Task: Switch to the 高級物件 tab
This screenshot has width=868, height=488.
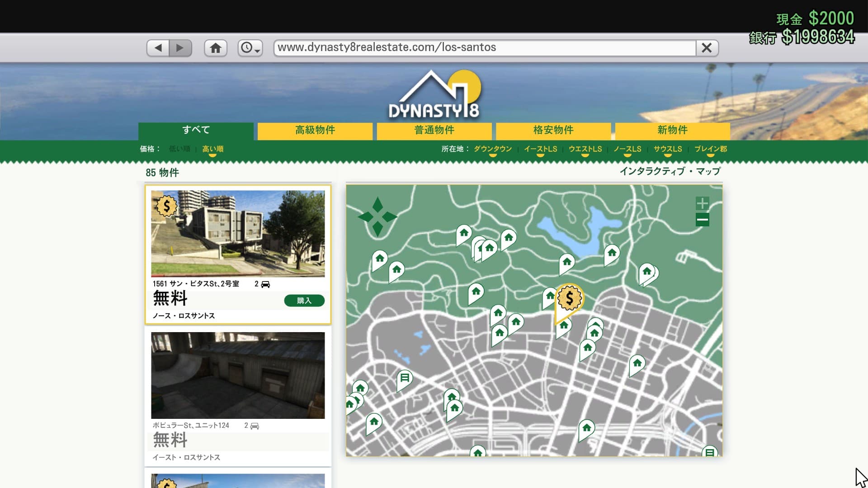Action: (315, 130)
